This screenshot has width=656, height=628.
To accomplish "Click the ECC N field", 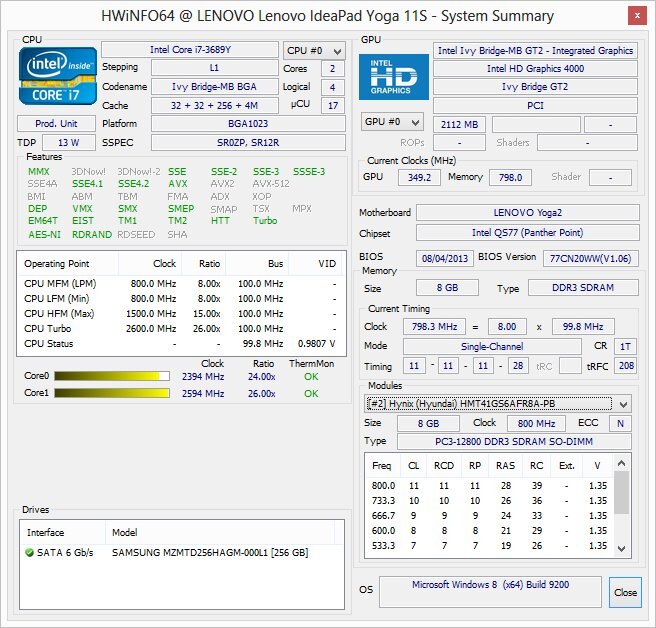I will pos(620,423).
